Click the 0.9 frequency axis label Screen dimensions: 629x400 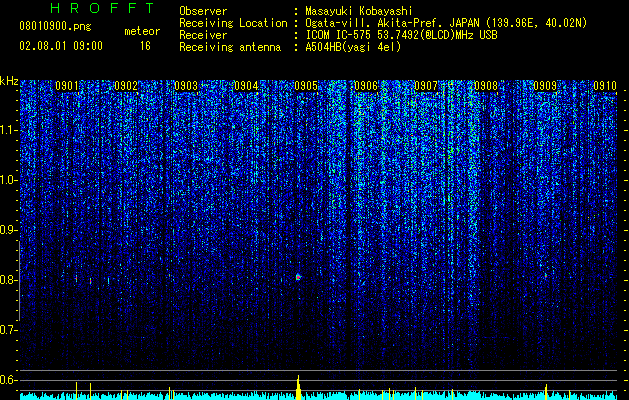(x=8, y=230)
